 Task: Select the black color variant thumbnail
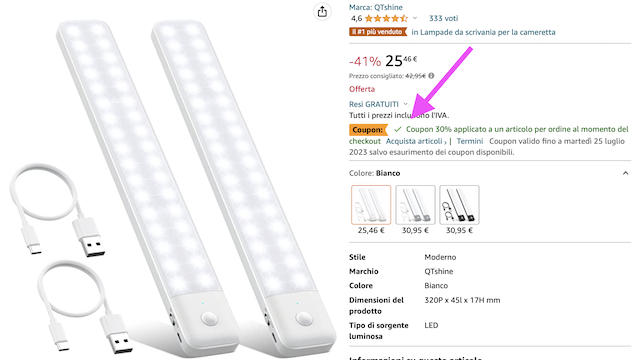(459, 205)
